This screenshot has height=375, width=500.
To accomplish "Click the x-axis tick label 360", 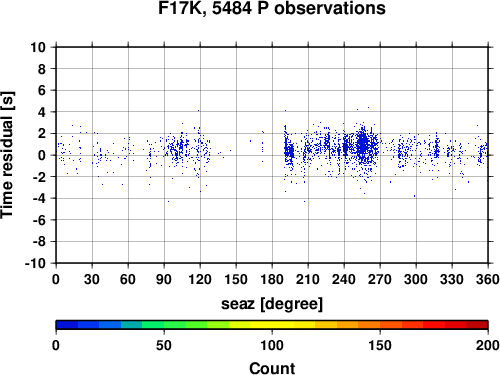I will 488,279.
